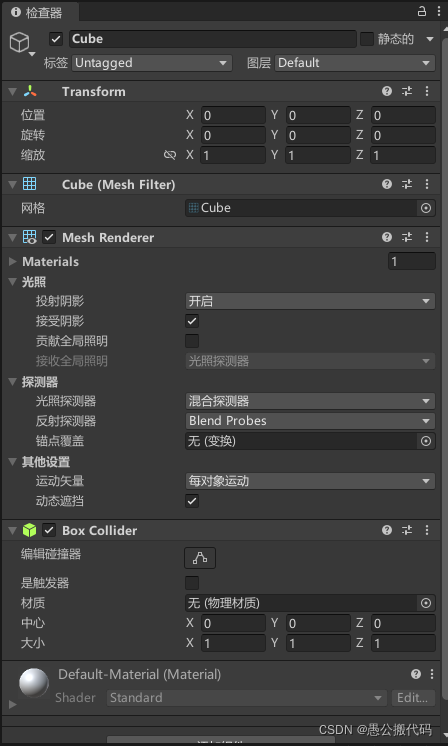Click the rotation Y field

[318, 135]
